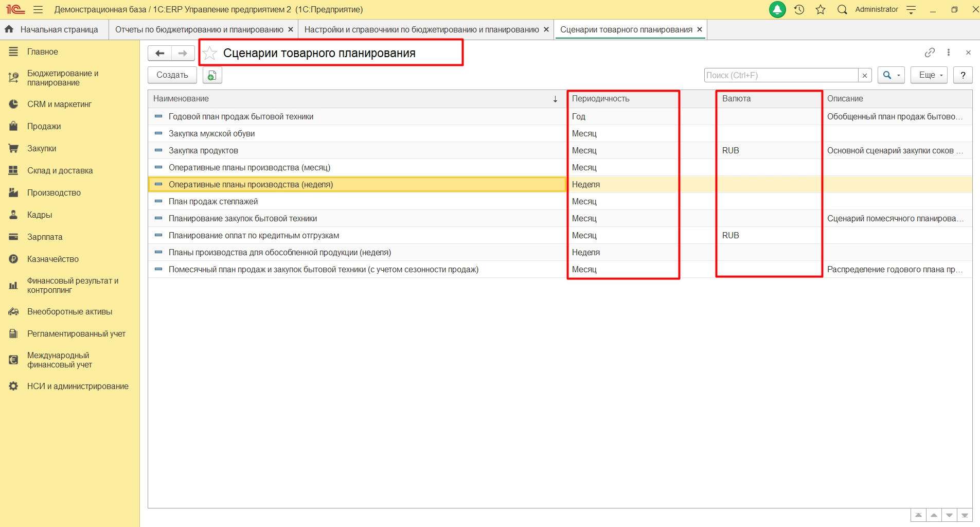Close the Сценарии товарного планирования tab
This screenshot has height=527, width=980.
point(700,29)
